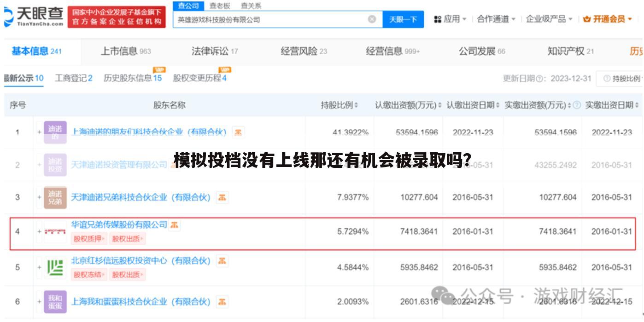Open the 知识产权 21 tab
This screenshot has width=644, height=322.
[571, 52]
